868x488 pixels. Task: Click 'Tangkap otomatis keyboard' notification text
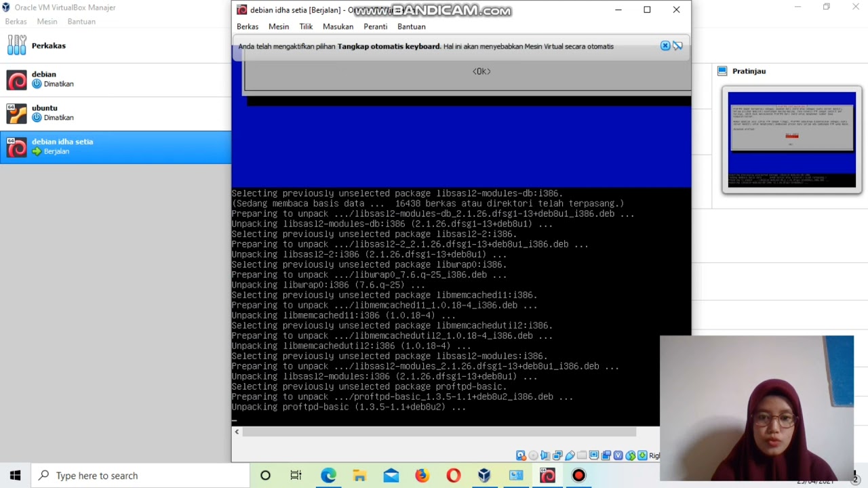[389, 46]
